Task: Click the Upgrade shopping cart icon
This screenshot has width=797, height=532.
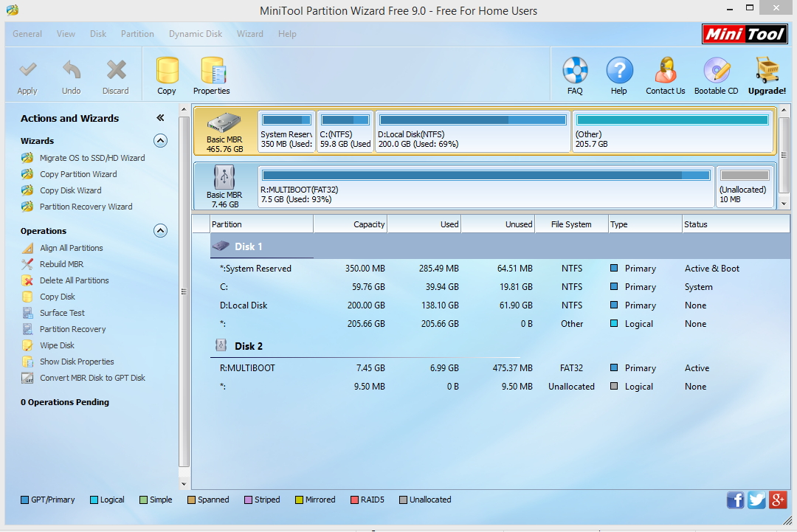Action: (767, 70)
